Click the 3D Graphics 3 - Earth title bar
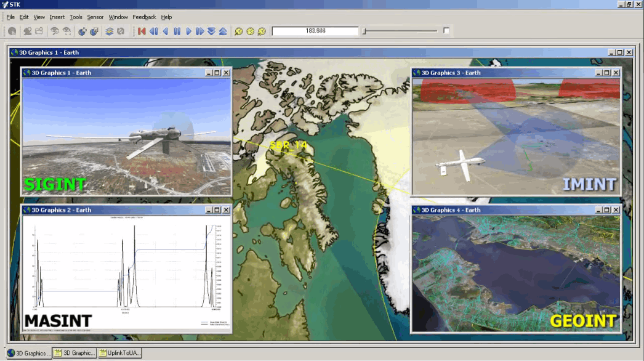The height and width of the screenshot is (361, 644). click(x=517, y=73)
